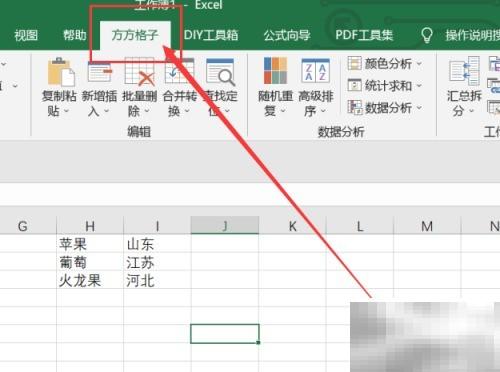Image resolution: width=500 pixels, height=372 pixels.
Task: Click the 批量删除 table icon
Action: pyautogui.click(x=139, y=72)
